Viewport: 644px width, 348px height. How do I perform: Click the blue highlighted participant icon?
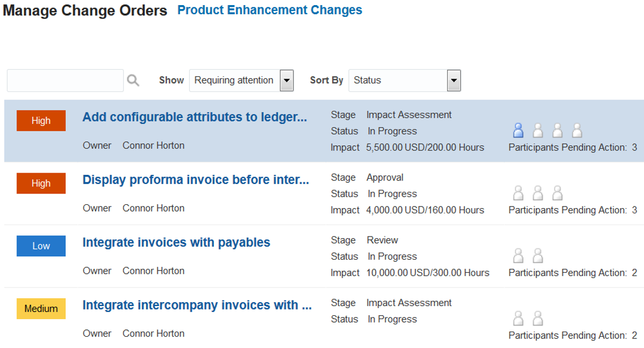(518, 131)
